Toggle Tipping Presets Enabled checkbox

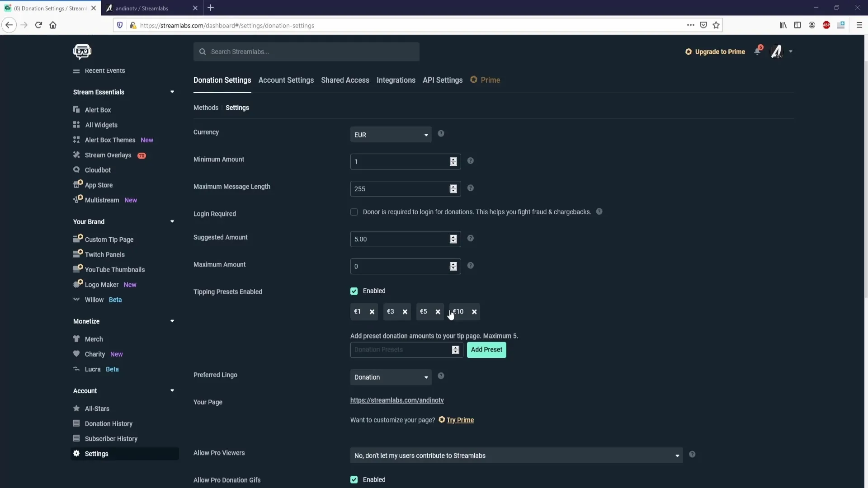(x=354, y=291)
